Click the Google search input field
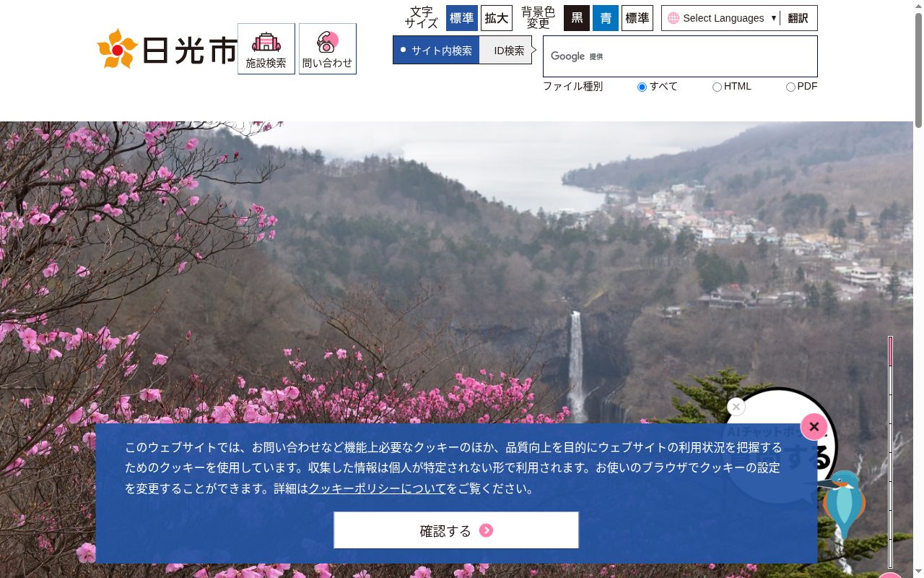This screenshot has width=924, height=578. [680, 56]
